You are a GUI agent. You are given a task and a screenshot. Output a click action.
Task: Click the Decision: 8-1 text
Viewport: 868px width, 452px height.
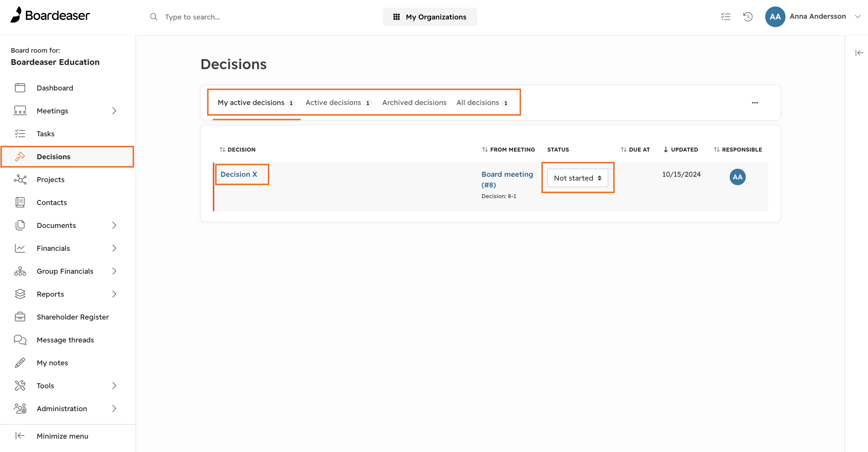499,196
